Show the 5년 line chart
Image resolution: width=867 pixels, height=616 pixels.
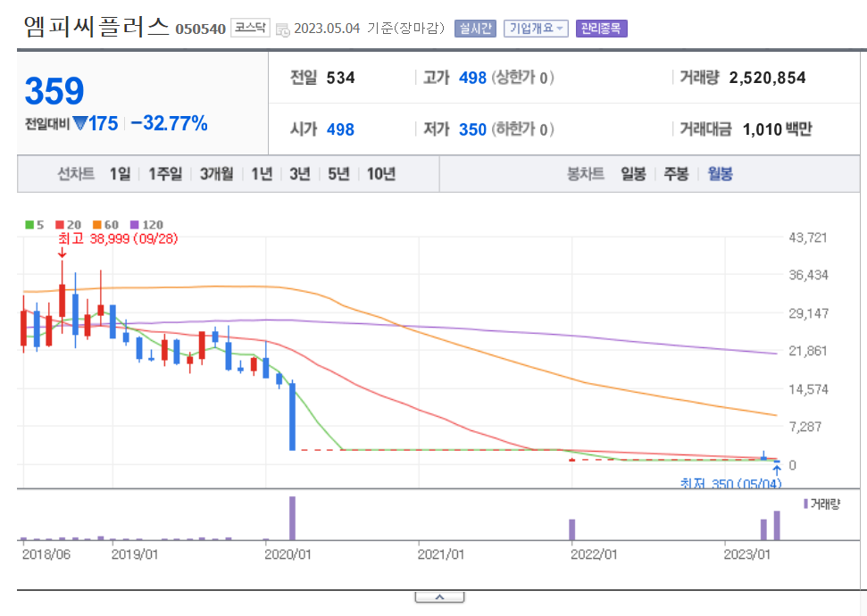pyautogui.click(x=338, y=174)
